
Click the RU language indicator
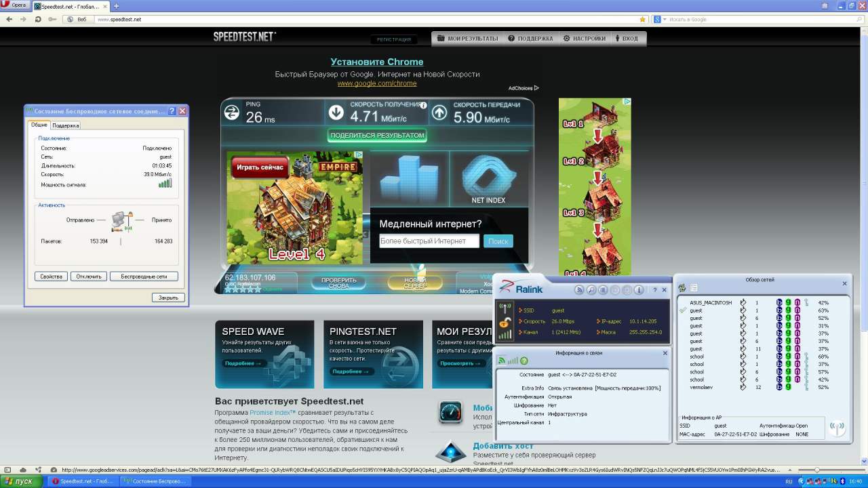pos(789,481)
